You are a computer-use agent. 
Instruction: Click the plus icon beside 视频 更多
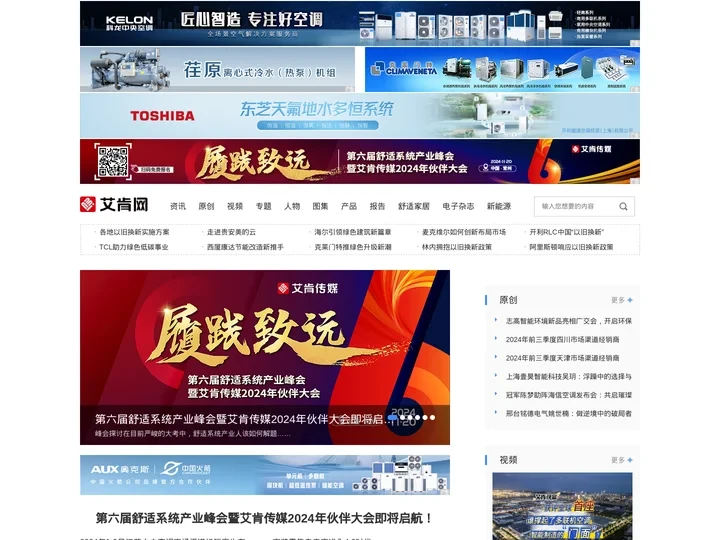[x=630, y=460]
